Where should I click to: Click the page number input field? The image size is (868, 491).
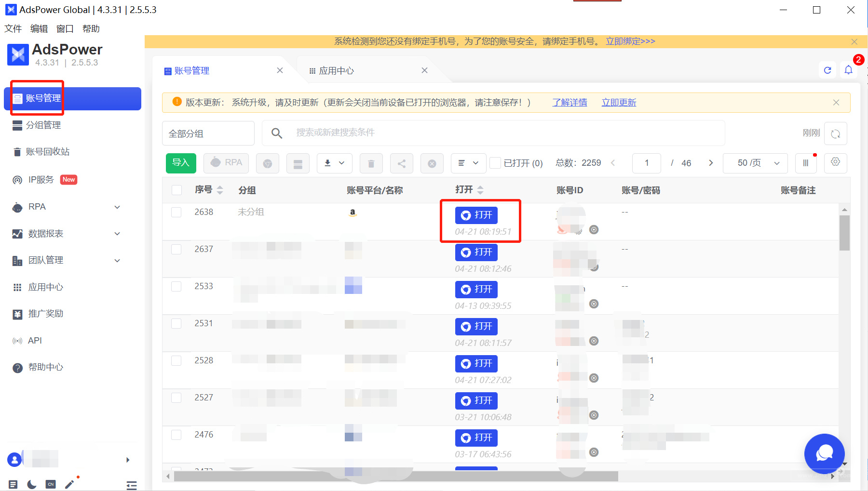(x=647, y=163)
